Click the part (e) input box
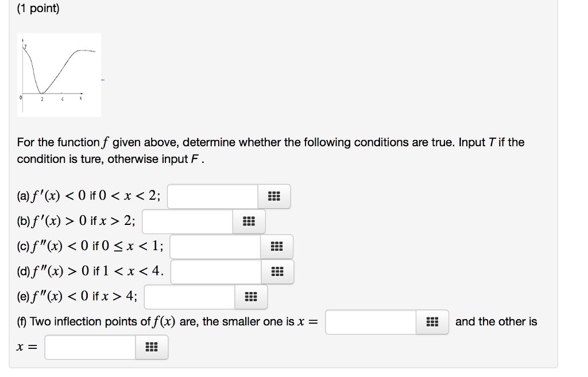The width and height of the screenshot is (588, 377). click(189, 297)
